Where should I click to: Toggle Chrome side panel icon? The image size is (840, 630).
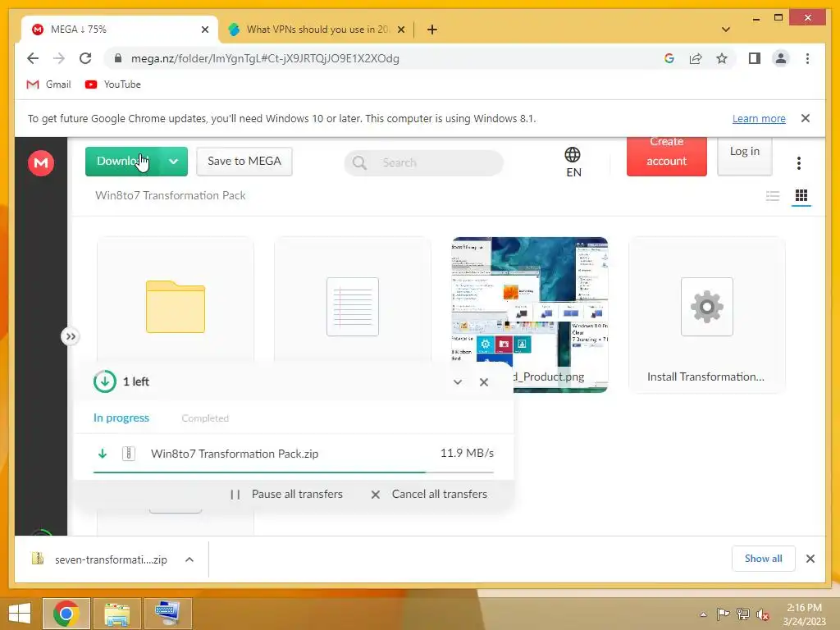755,58
